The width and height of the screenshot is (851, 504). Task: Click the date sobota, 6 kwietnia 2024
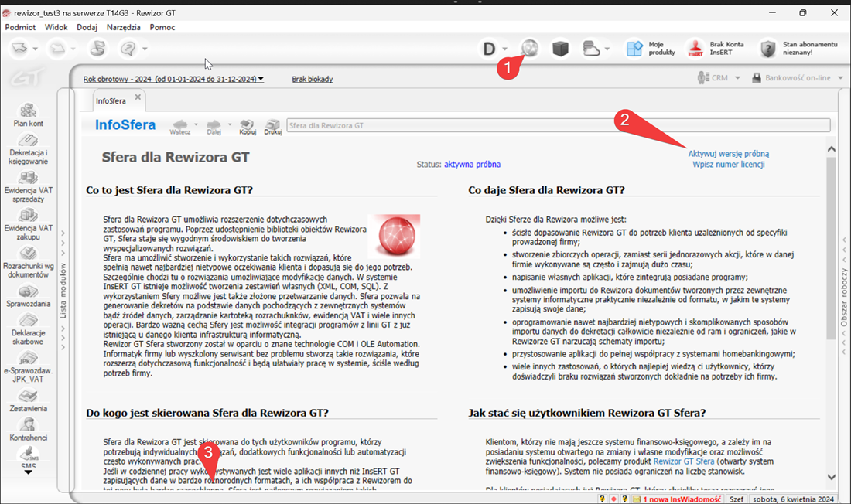click(x=794, y=499)
